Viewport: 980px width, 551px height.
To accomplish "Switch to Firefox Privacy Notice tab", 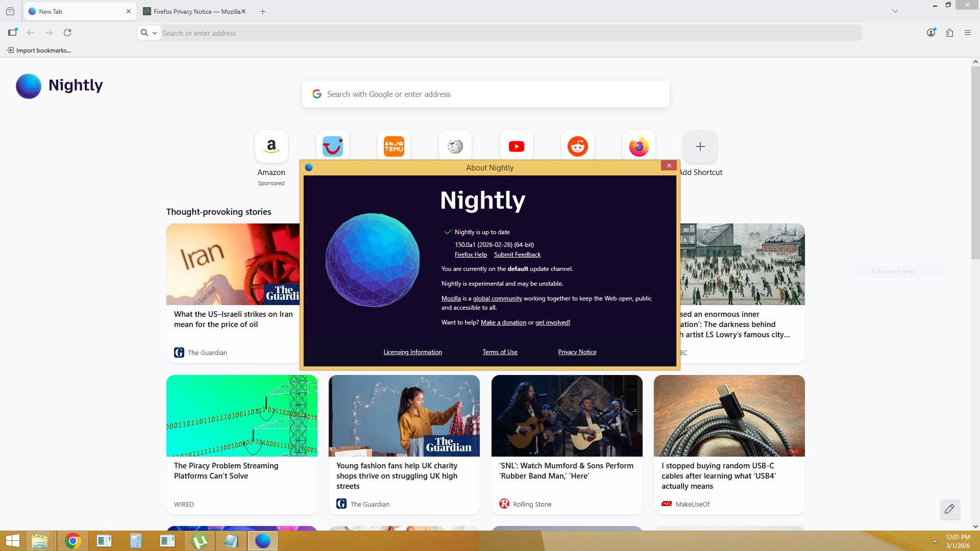I will click(193, 11).
